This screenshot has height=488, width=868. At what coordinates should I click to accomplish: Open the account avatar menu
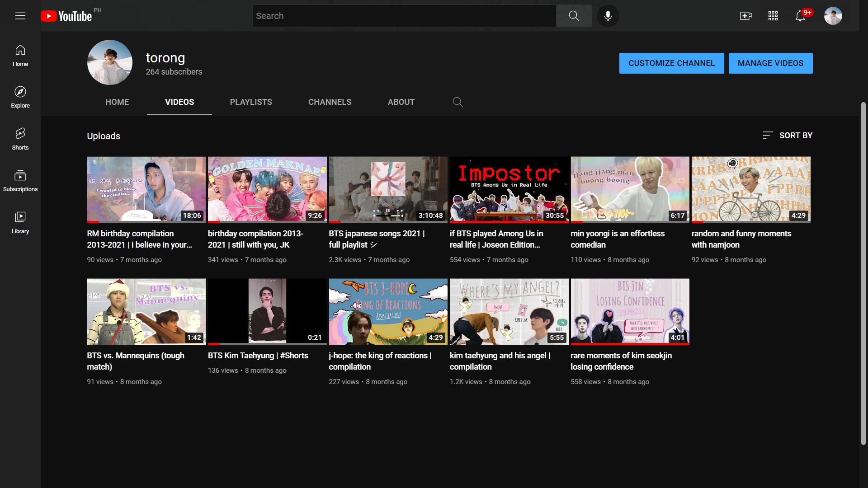tap(833, 16)
